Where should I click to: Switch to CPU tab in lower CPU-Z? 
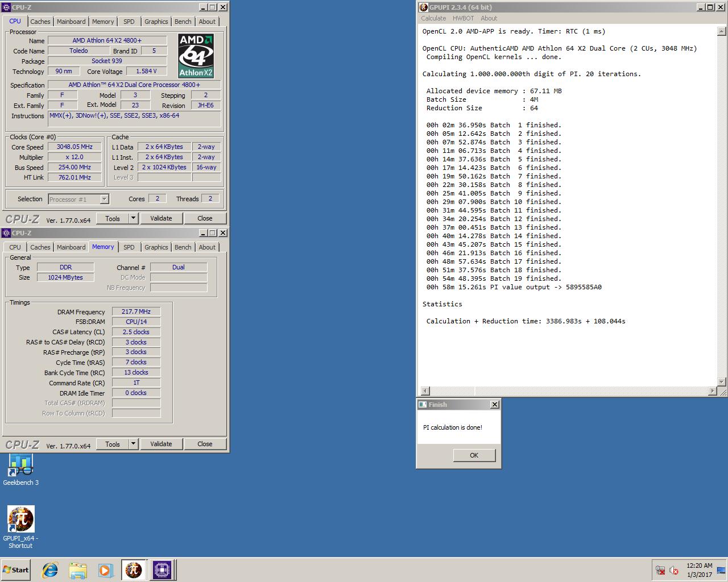coord(15,247)
